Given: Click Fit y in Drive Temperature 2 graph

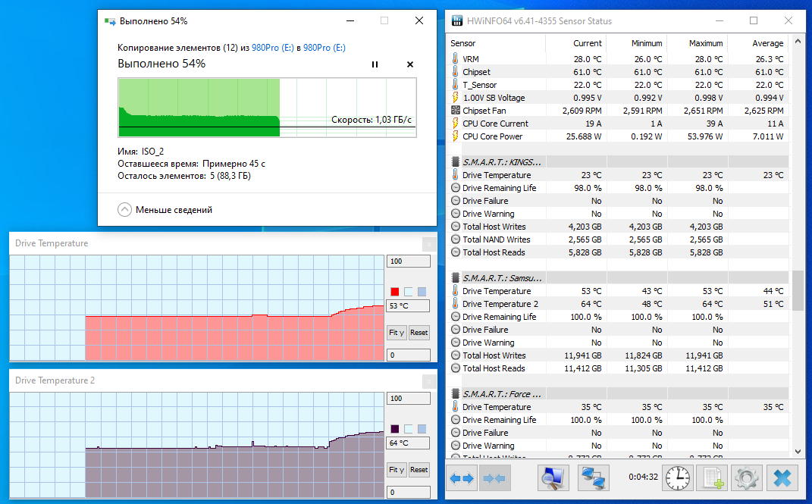Looking at the screenshot, I should pos(397,470).
